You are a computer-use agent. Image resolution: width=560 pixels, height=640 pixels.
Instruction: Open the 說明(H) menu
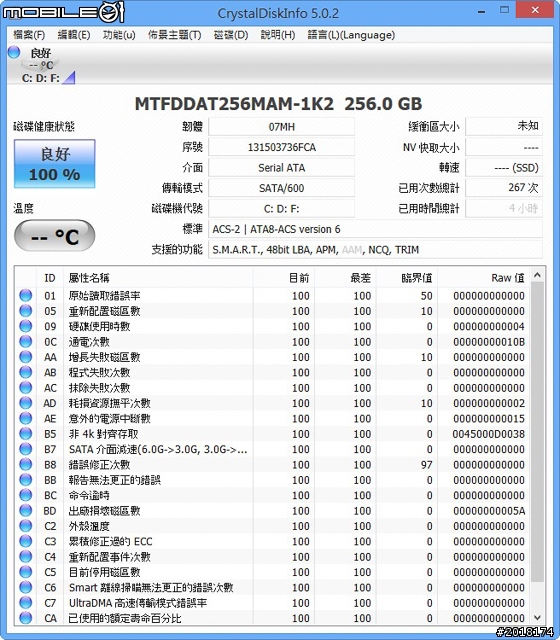[278, 35]
